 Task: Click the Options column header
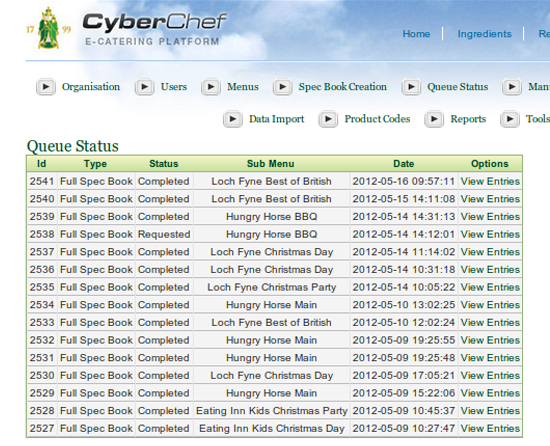click(490, 164)
